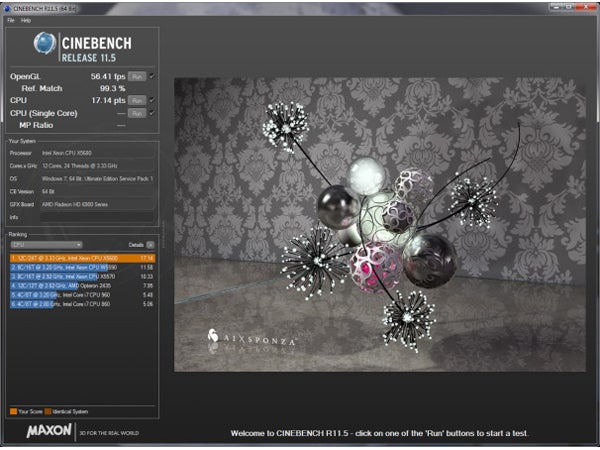The image size is (600, 450).
Task: Run the CPU (Single Core) test
Action: point(137,113)
